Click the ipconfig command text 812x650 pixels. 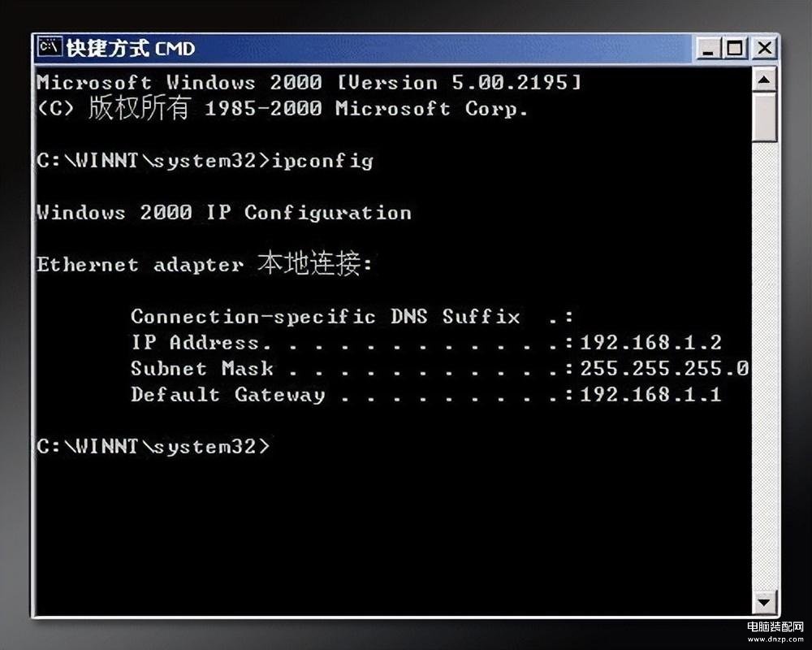point(322,161)
